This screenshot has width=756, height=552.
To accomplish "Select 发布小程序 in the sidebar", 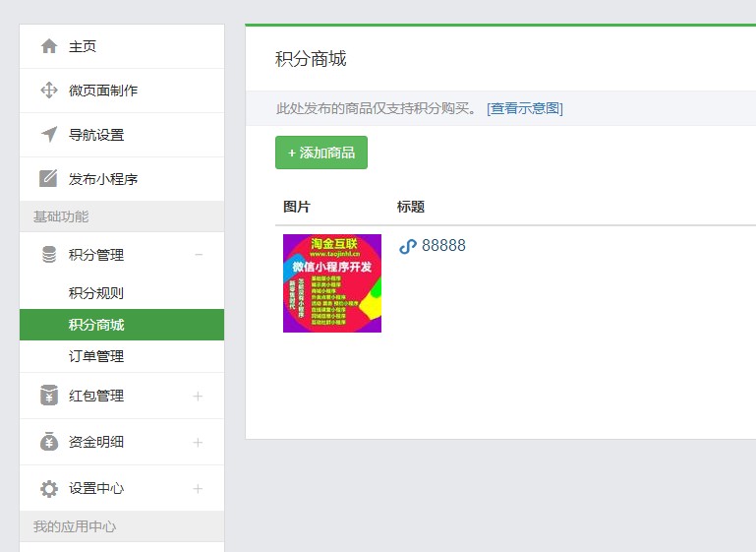I will 122,179.
